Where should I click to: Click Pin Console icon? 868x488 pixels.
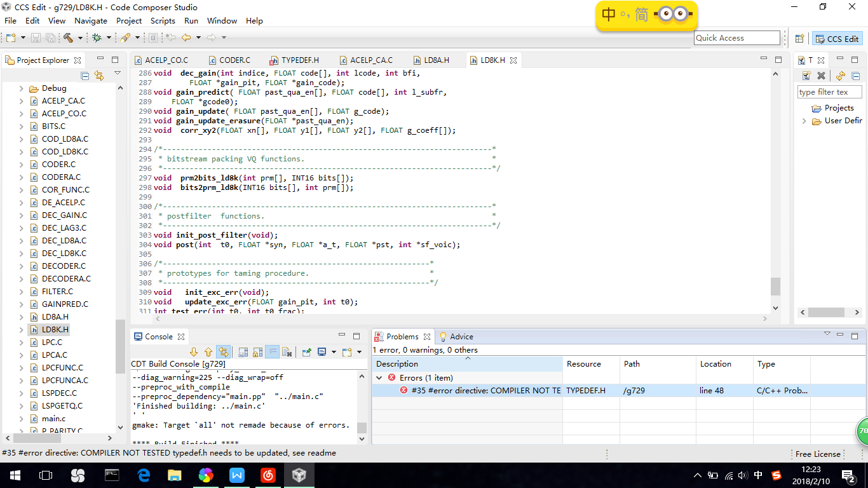pyautogui.click(x=307, y=352)
